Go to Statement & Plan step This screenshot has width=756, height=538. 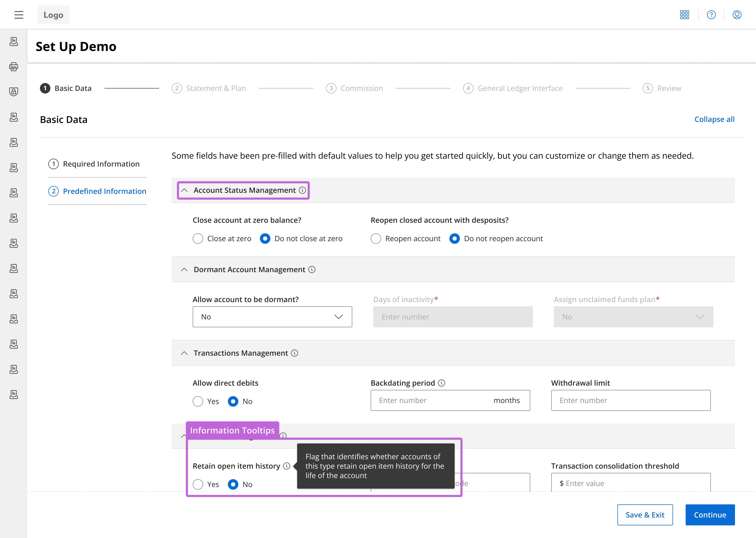(x=216, y=88)
